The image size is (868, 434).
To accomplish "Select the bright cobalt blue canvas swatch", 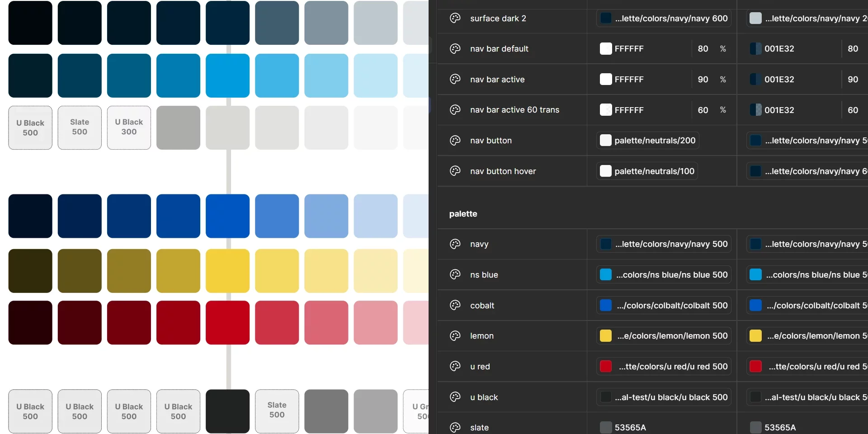I will coord(227,216).
